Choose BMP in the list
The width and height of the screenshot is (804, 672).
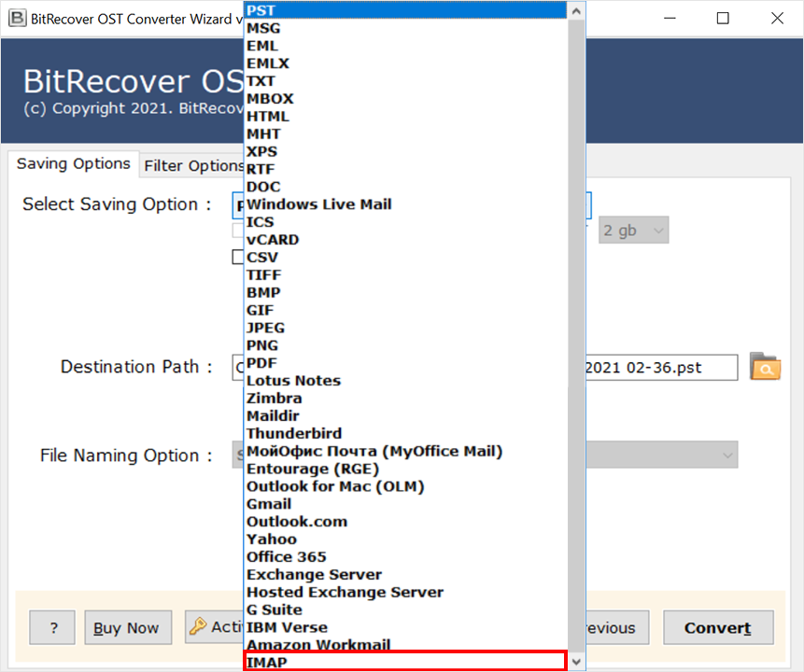(x=405, y=292)
